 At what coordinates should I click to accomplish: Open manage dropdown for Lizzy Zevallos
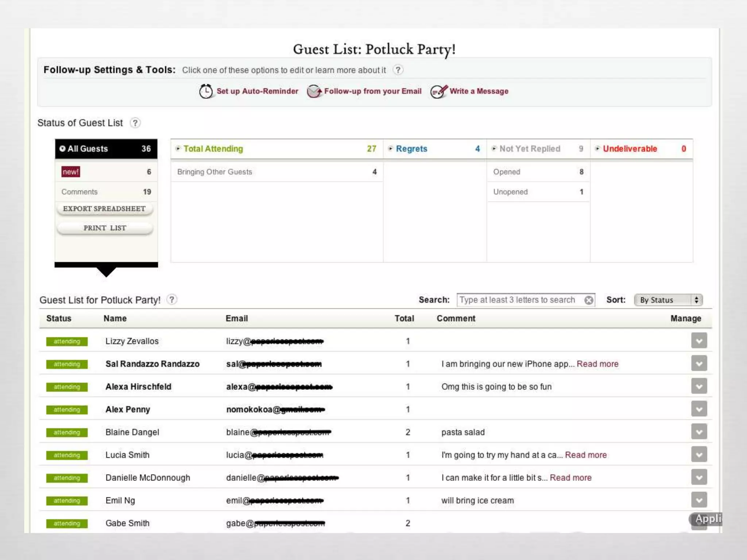(x=698, y=341)
